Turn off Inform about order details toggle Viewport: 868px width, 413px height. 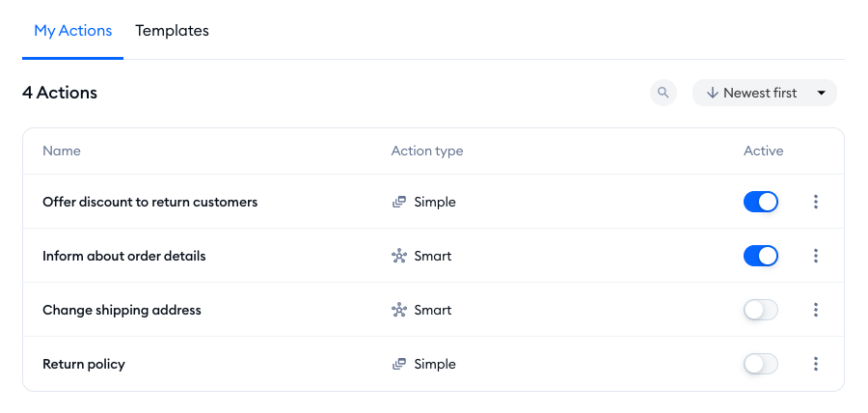(761, 256)
